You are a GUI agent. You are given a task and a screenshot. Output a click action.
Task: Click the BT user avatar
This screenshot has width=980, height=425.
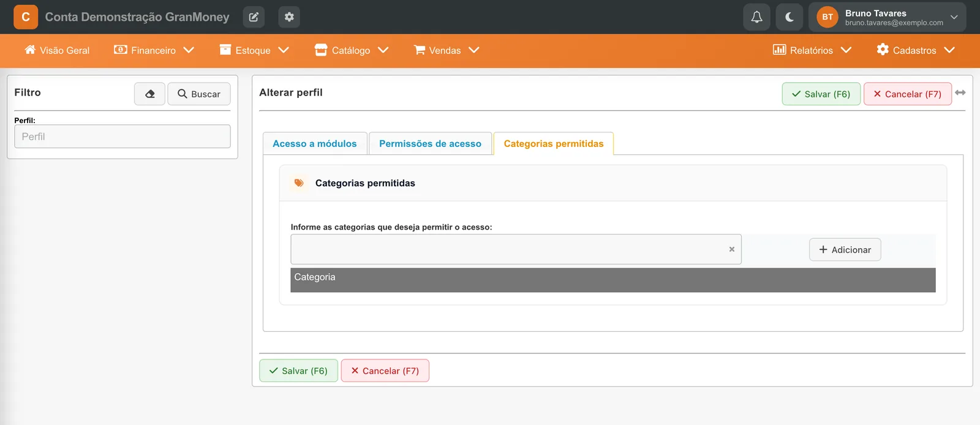(x=827, y=17)
